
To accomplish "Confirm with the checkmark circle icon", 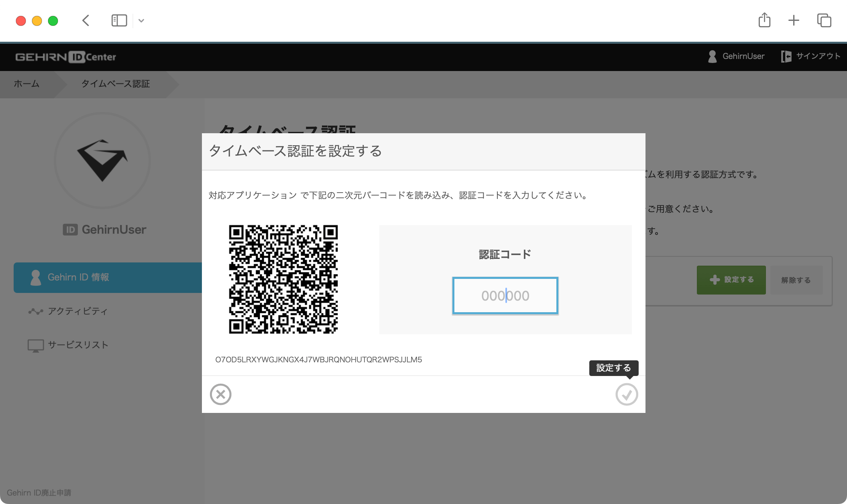I will pos(627,394).
